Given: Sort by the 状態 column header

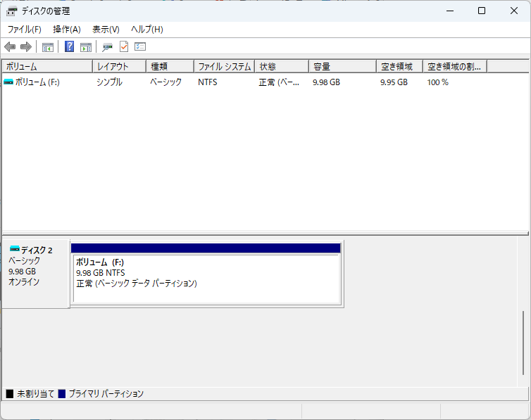Looking at the screenshot, I should [282, 67].
